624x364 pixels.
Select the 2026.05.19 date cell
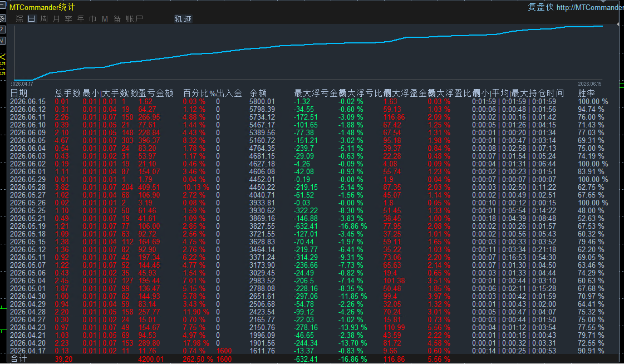coord(28,226)
